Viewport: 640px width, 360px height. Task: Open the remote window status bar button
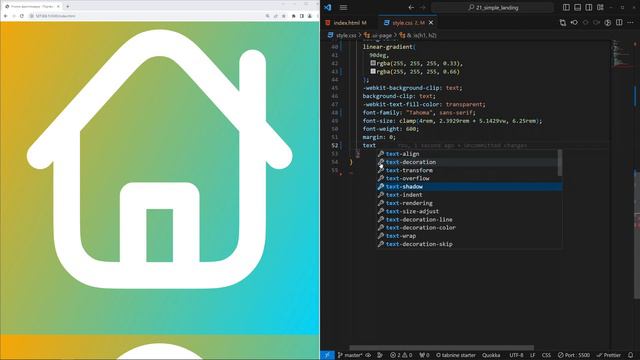click(327, 355)
